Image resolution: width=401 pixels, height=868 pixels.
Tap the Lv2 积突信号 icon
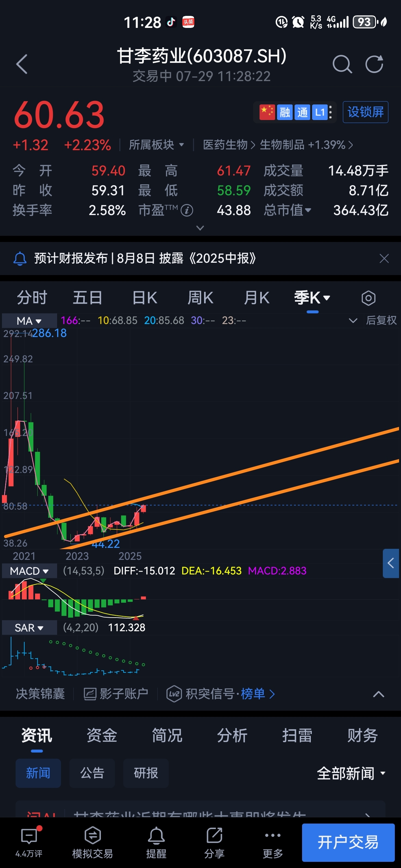click(x=174, y=694)
